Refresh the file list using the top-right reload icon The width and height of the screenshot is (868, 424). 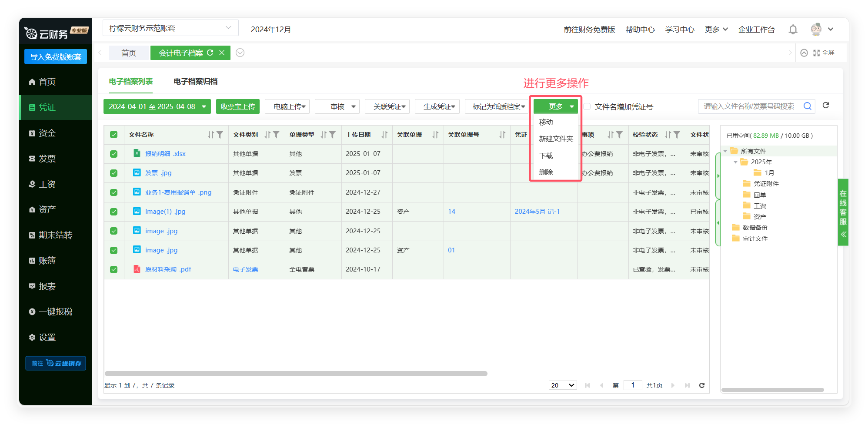[826, 106]
